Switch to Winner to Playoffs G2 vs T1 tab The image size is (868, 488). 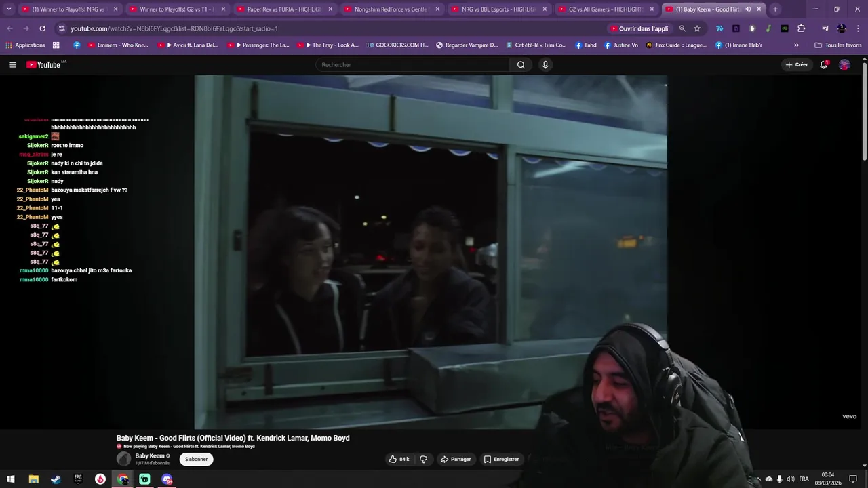[x=176, y=9]
